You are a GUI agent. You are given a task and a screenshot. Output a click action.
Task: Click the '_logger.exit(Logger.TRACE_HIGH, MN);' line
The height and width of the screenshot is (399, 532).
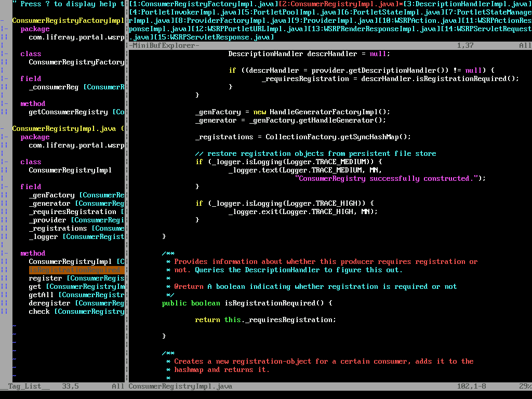(303, 212)
